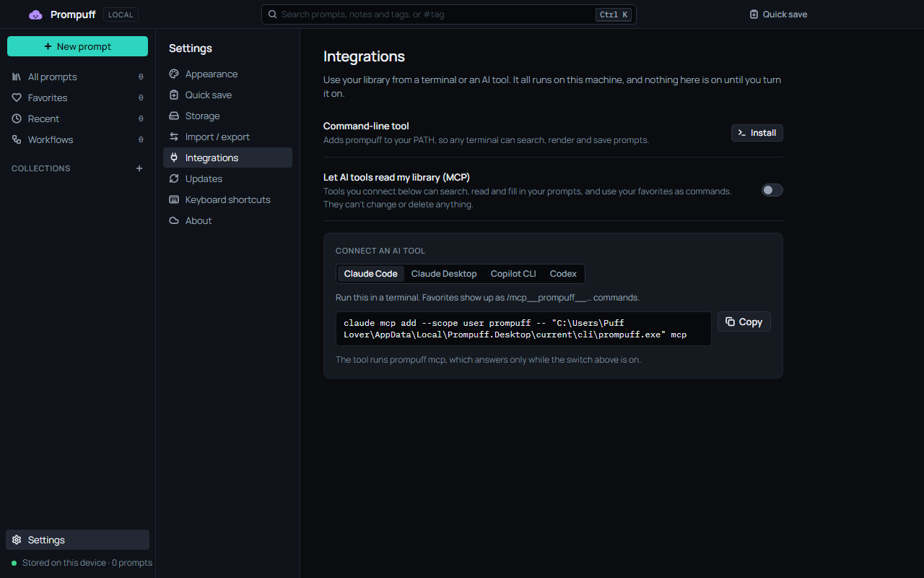Open Workflows in sidebar
The width and height of the screenshot is (924, 578).
[77, 139]
